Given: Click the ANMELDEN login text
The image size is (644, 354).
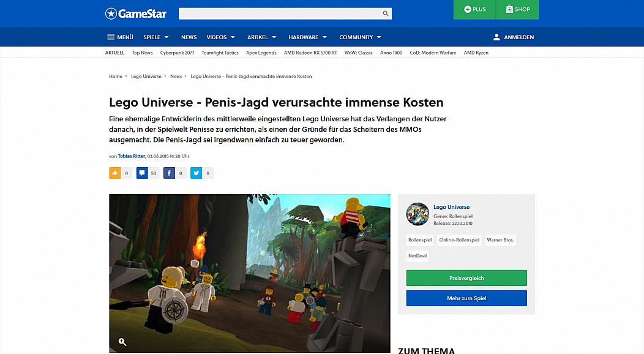Looking at the screenshot, I should tap(519, 37).
